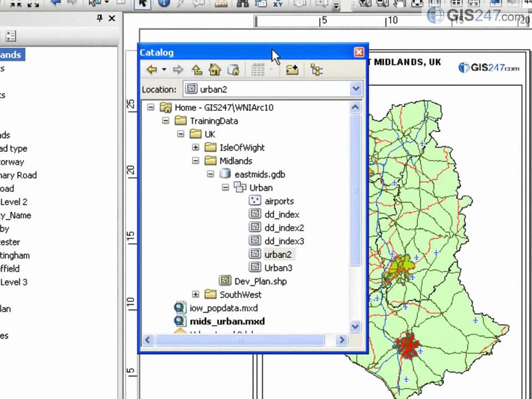532x399 pixels.
Task: Click the Level 3 layer entry
Action: (13, 282)
